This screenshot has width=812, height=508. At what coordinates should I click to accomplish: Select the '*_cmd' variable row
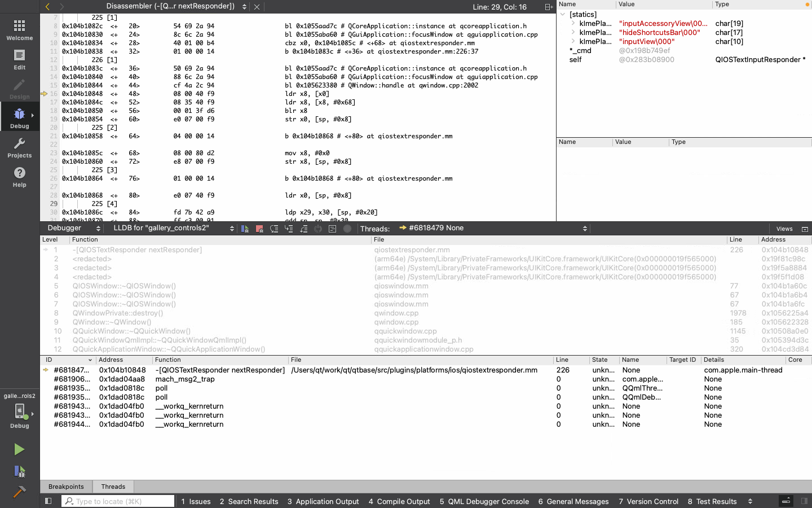pos(684,51)
